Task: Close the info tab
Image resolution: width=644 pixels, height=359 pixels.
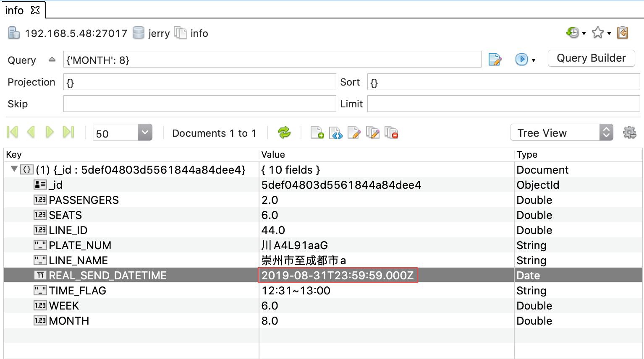Action: point(35,10)
